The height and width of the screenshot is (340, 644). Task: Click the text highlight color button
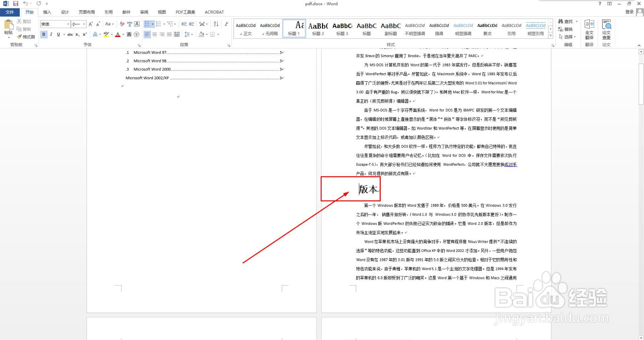click(106, 35)
